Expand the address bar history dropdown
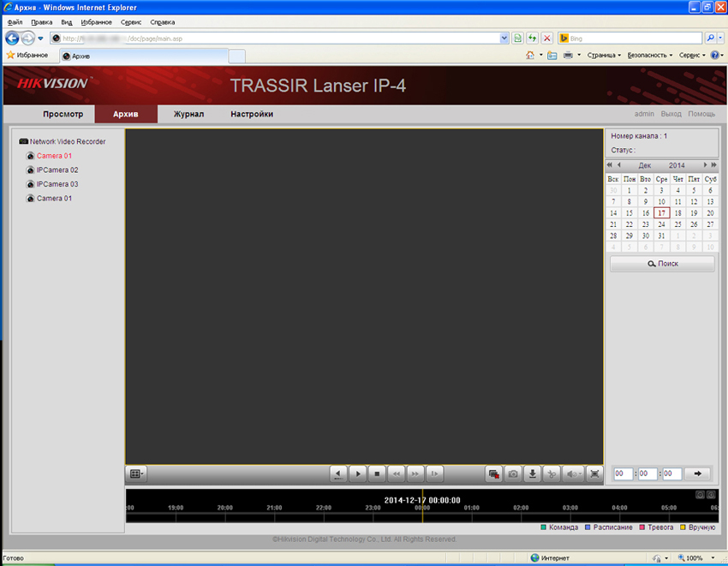This screenshot has width=728, height=566. 504,38
